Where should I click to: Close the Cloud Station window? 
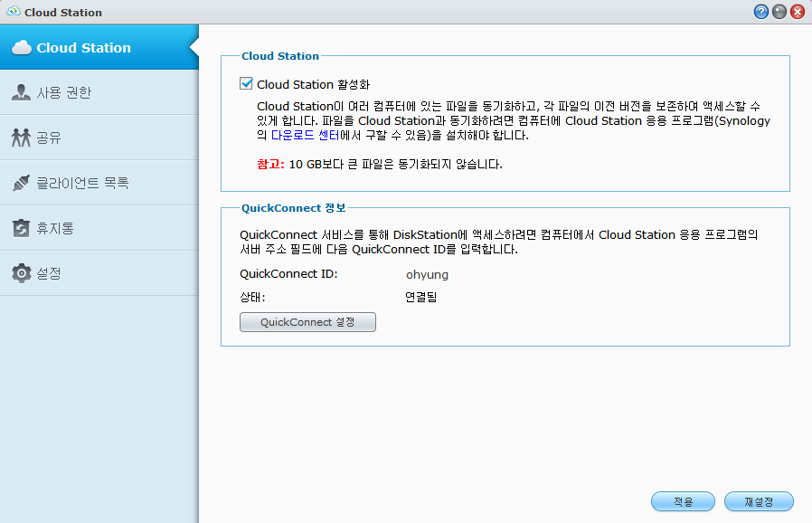pos(797,12)
